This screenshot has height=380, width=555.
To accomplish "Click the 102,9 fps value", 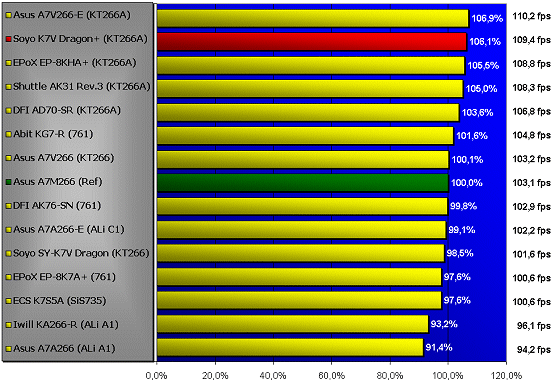I will pyautogui.click(x=532, y=207).
